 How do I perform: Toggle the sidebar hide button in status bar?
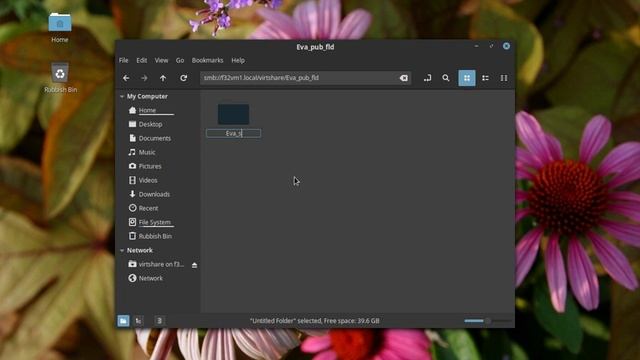point(159,321)
